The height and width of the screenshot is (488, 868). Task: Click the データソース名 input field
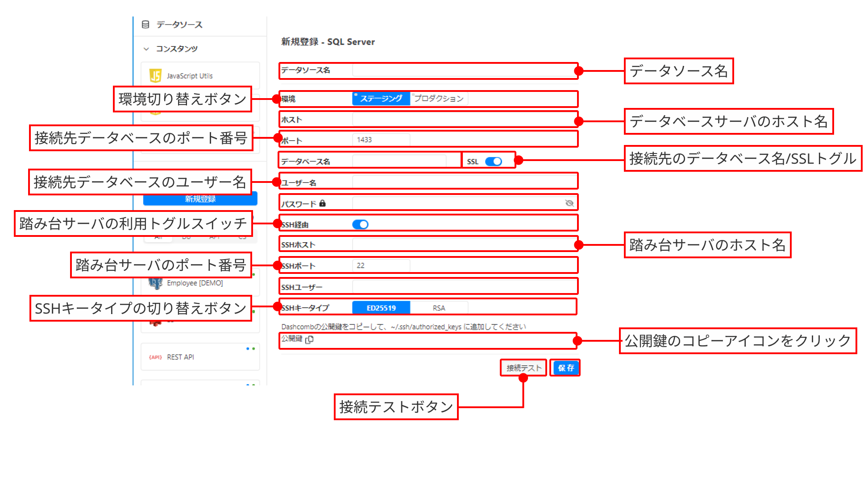click(464, 70)
